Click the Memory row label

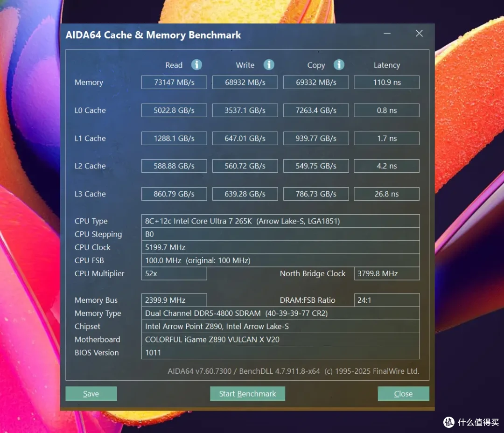click(89, 83)
